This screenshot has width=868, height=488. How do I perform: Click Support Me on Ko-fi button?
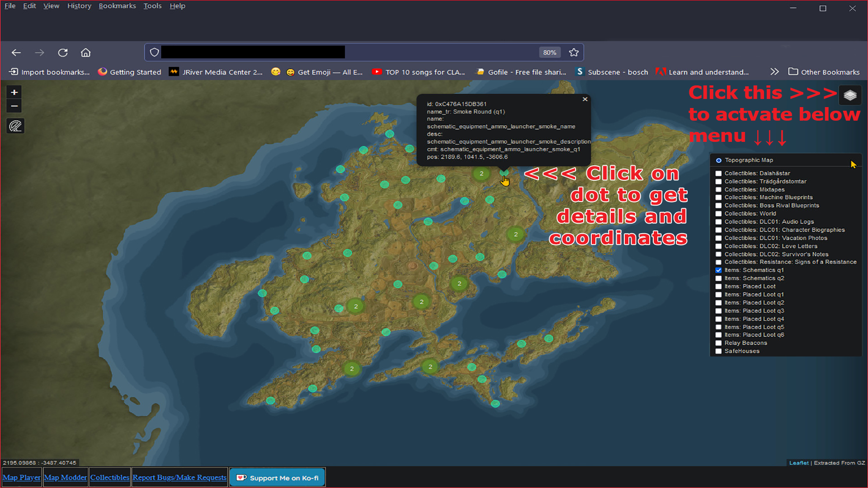tap(278, 478)
